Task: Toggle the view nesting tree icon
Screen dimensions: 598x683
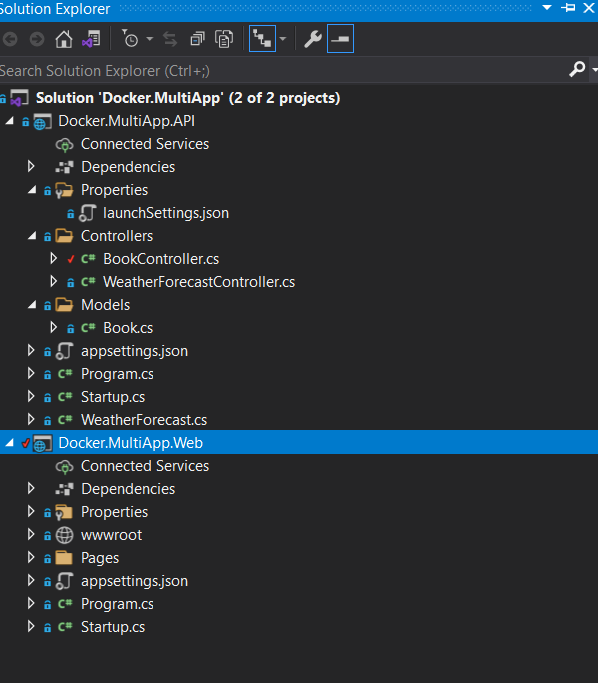Action: pyautogui.click(x=262, y=39)
